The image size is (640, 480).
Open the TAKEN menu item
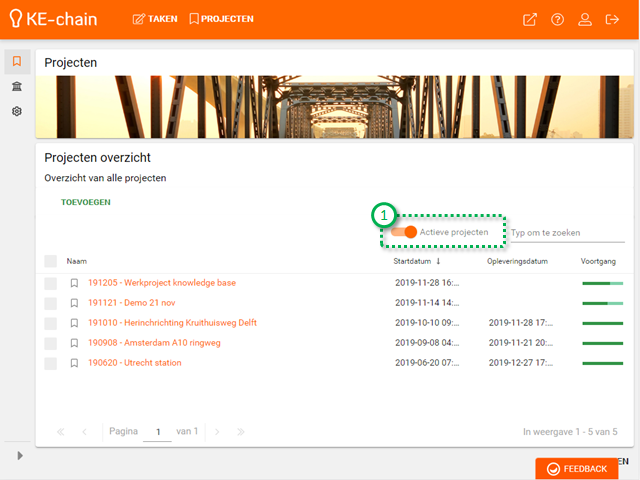(x=155, y=19)
